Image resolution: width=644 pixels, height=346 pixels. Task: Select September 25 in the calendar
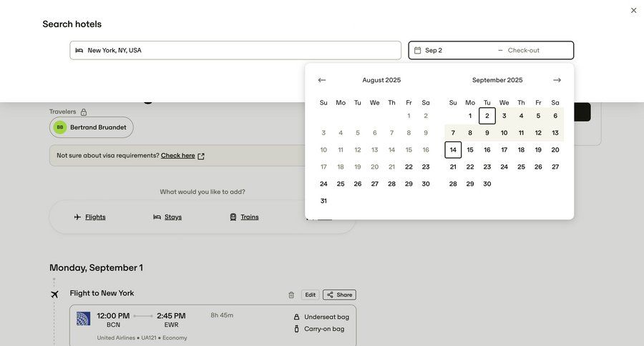521,167
